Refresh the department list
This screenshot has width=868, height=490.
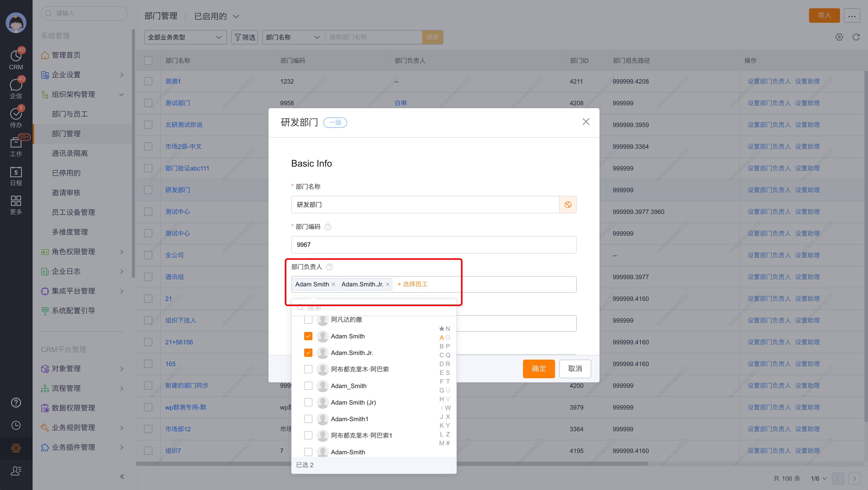point(856,37)
